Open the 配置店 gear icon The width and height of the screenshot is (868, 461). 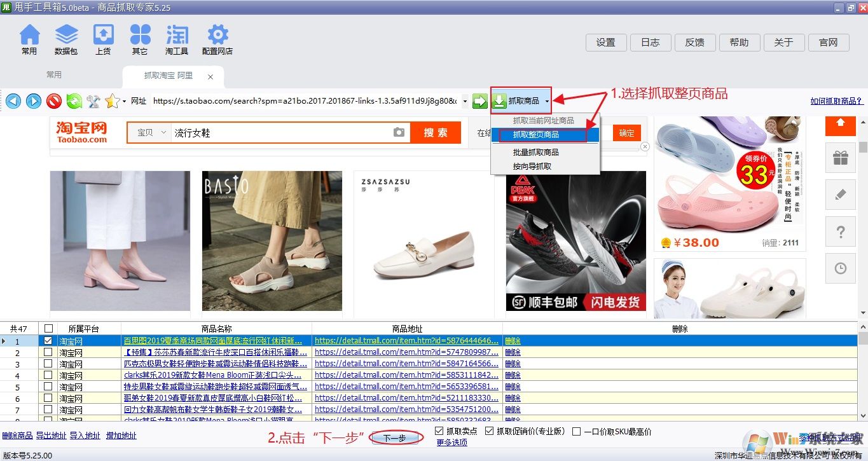216,38
